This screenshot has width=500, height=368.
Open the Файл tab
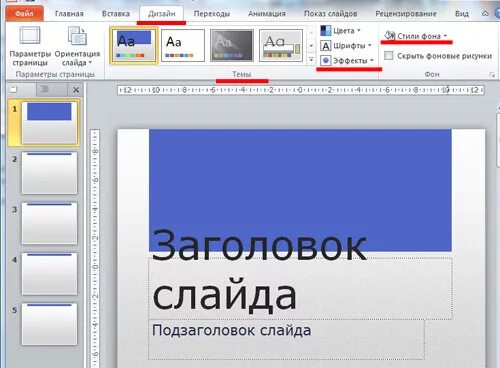[x=24, y=13]
